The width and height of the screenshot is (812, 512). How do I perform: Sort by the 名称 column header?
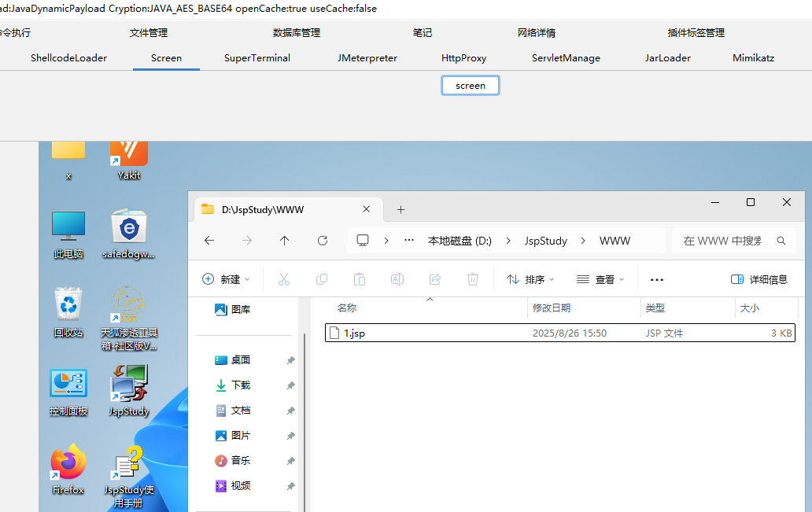pos(347,308)
